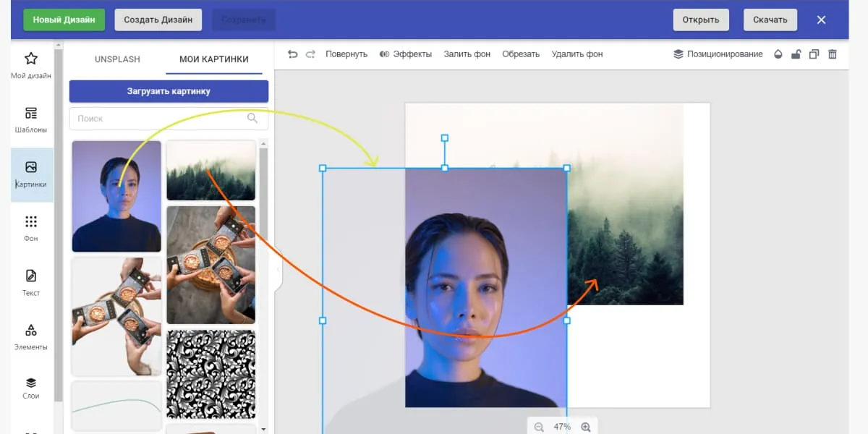The height and width of the screenshot is (434, 868).
Task: Select the pizza phones thumbnail on white background
Action: click(x=116, y=316)
